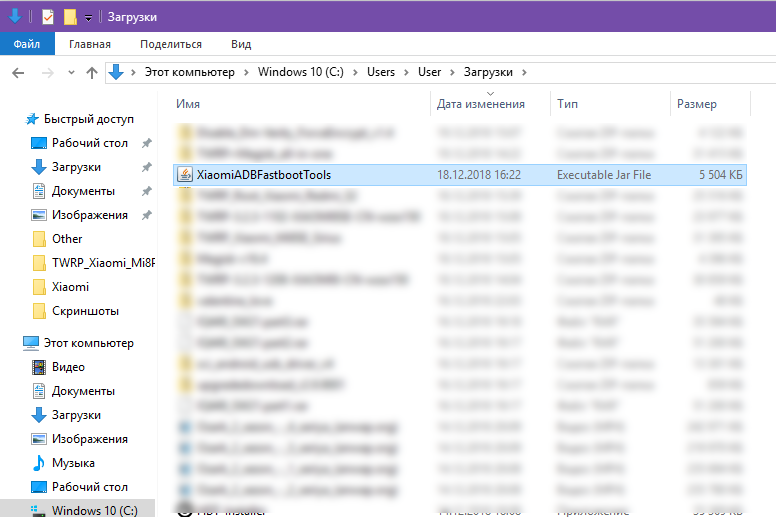Open the Файл ribbon tab
776x517 pixels.
click(x=27, y=44)
